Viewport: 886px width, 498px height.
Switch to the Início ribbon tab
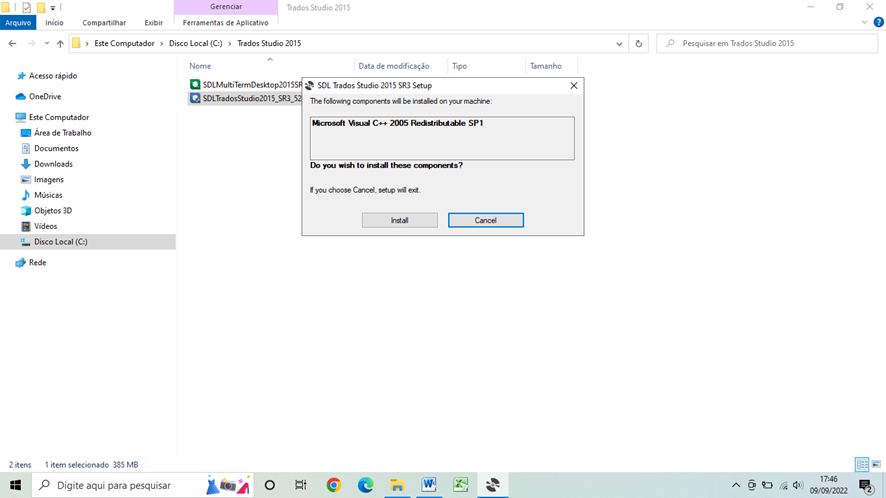point(54,23)
